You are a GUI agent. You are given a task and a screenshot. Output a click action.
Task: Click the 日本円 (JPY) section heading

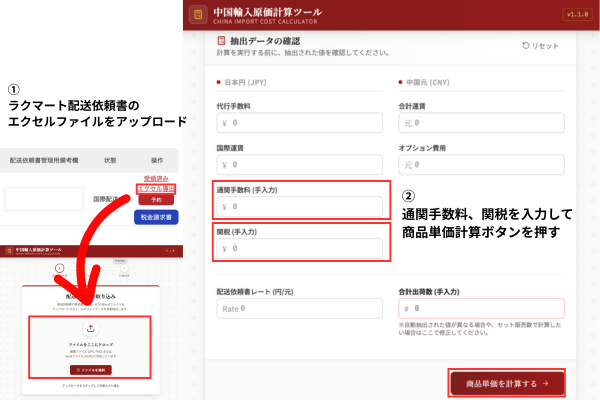[245, 82]
